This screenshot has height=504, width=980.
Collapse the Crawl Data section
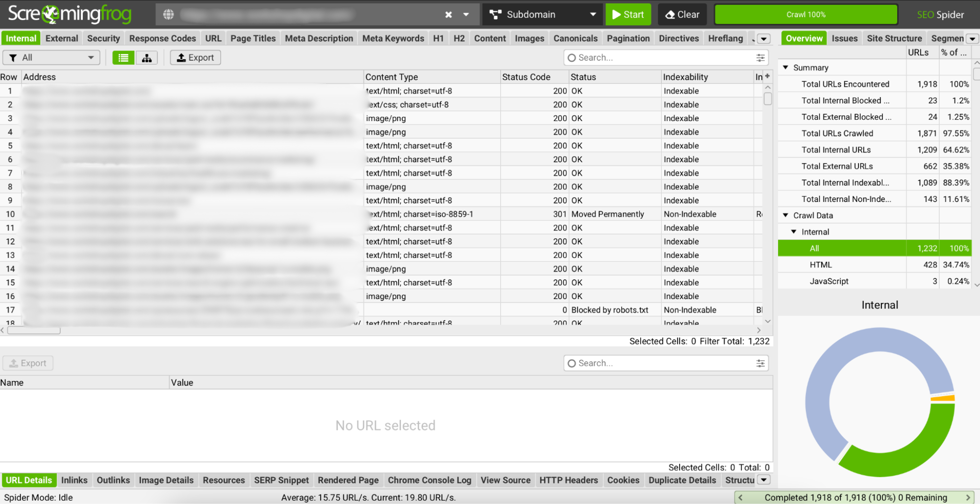[x=786, y=215]
